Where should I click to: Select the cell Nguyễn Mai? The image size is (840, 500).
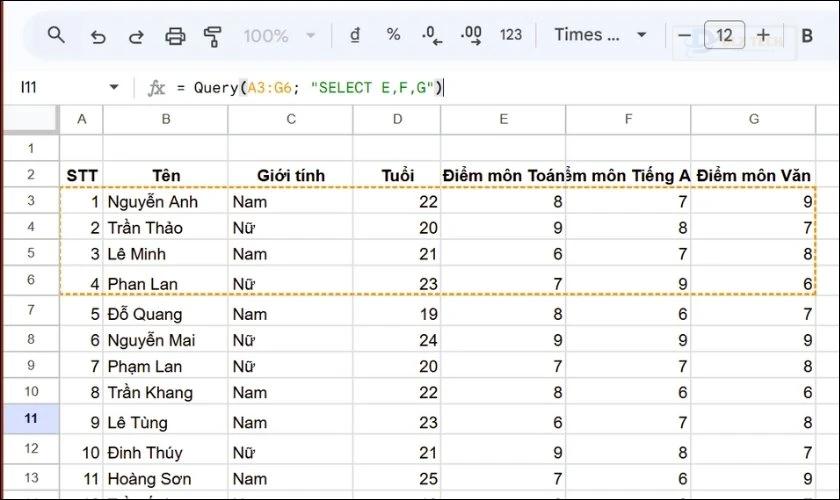(166, 340)
